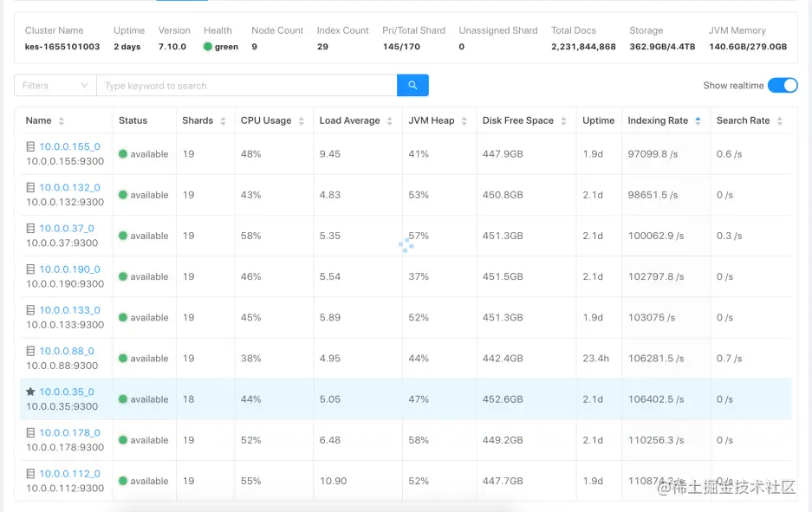Click the server icon beside 10.0.0.37_0
Screen dimensions: 812x512
30,229
